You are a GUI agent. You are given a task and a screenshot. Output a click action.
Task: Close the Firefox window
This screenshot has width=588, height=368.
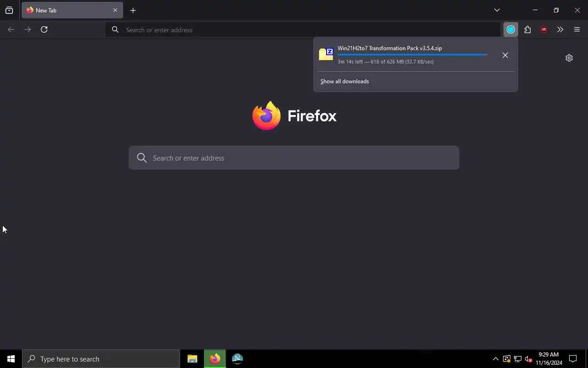click(x=577, y=10)
